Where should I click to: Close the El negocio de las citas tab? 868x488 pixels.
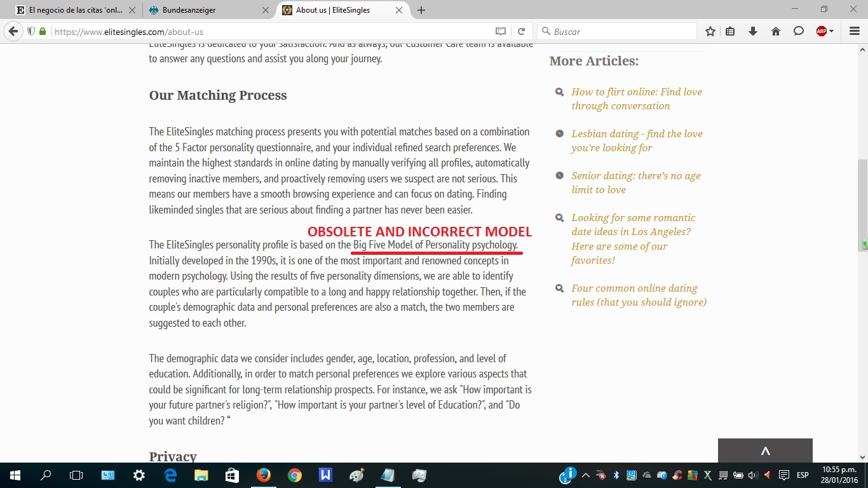click(132, 10)
